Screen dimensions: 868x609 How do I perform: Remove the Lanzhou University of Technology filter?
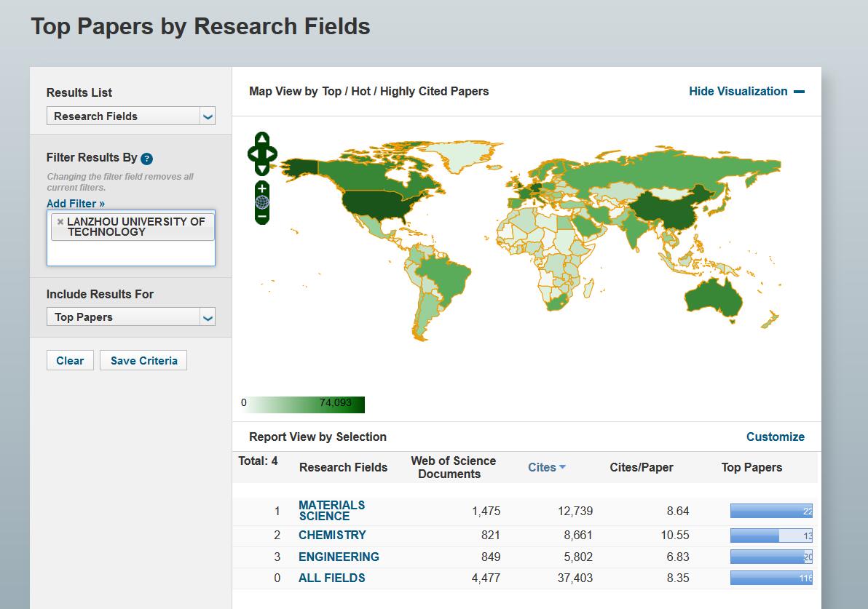click(60, 222)
